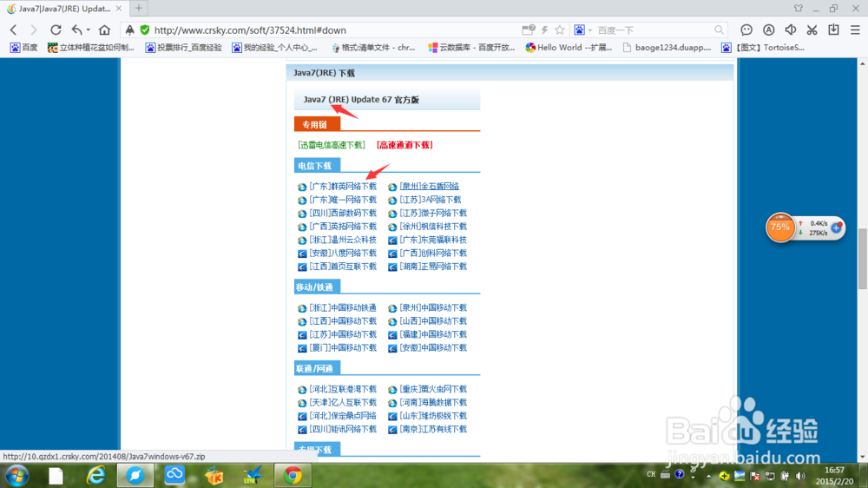868x488 pixels.
Task: Open the 云数据库 - 百度开放 bookmark
Action: pos(471,48)
